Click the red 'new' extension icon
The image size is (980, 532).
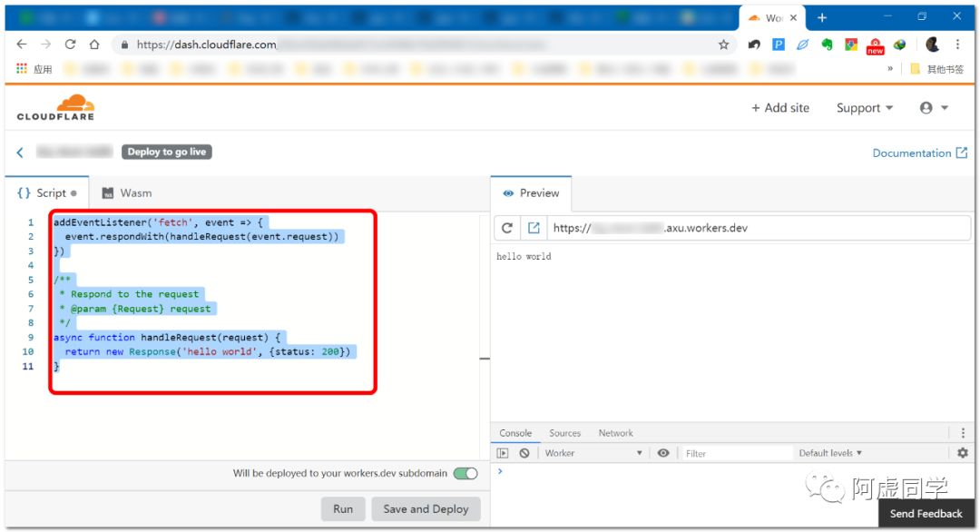click(875, 45)
